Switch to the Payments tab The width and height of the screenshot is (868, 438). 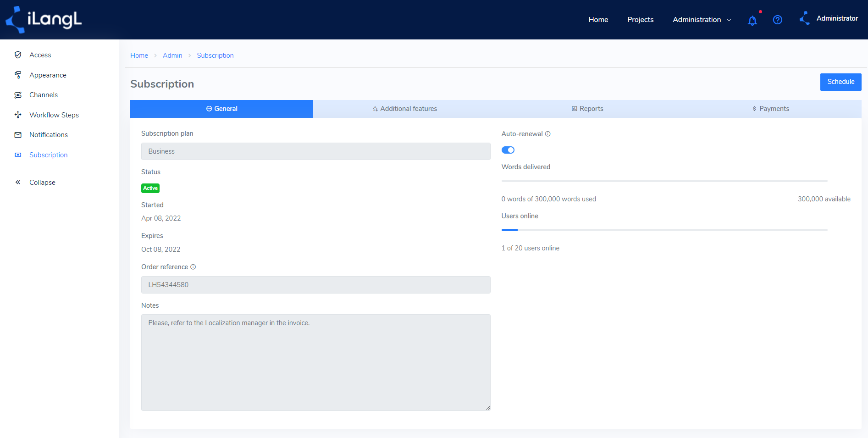(770, 109)
